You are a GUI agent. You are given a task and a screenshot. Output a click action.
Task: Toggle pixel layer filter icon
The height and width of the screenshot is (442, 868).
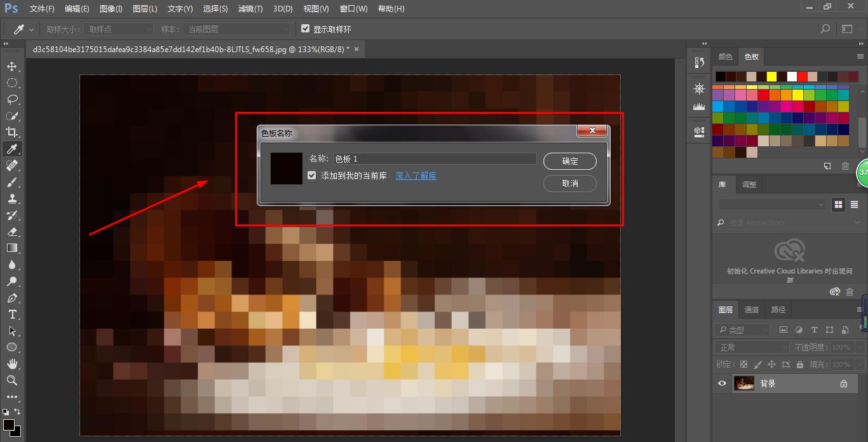783,330
